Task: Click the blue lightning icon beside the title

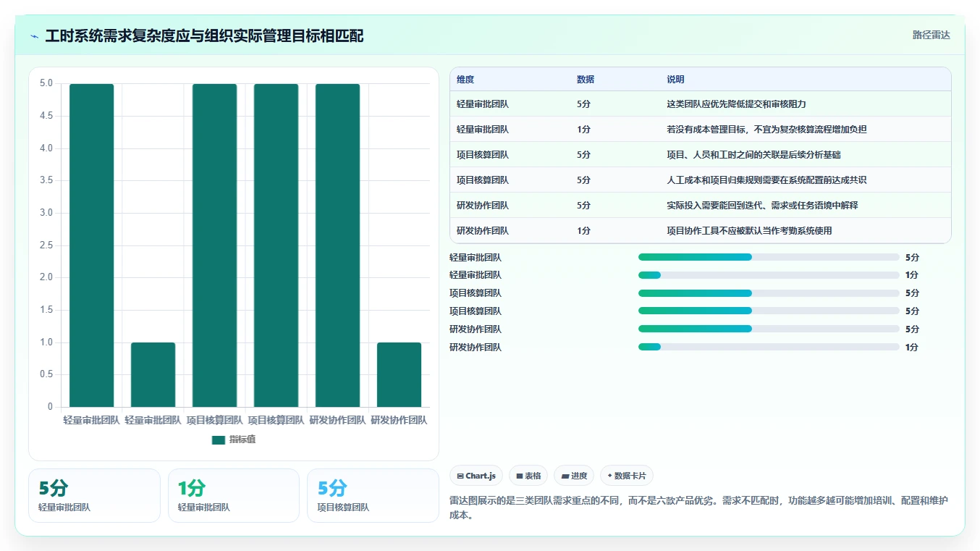Action: pyautogui.click(x=35, y=36)
